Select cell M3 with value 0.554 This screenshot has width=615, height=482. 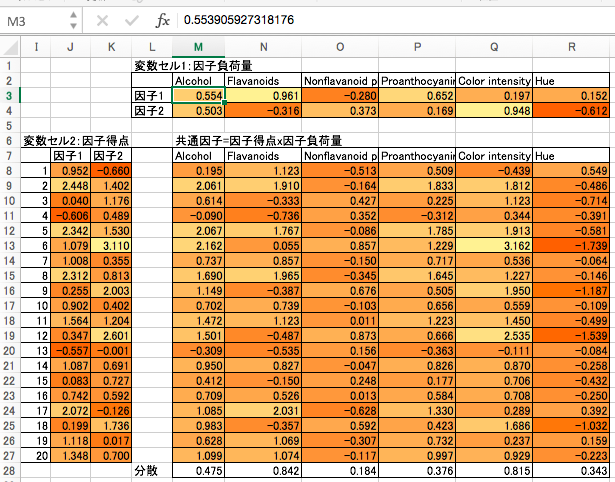point(198,96)
